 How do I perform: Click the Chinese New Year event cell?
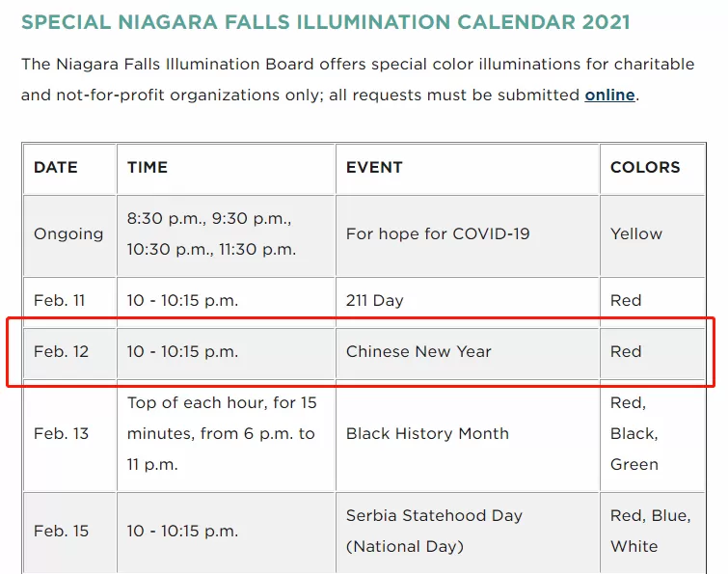[x=468, y=353]
